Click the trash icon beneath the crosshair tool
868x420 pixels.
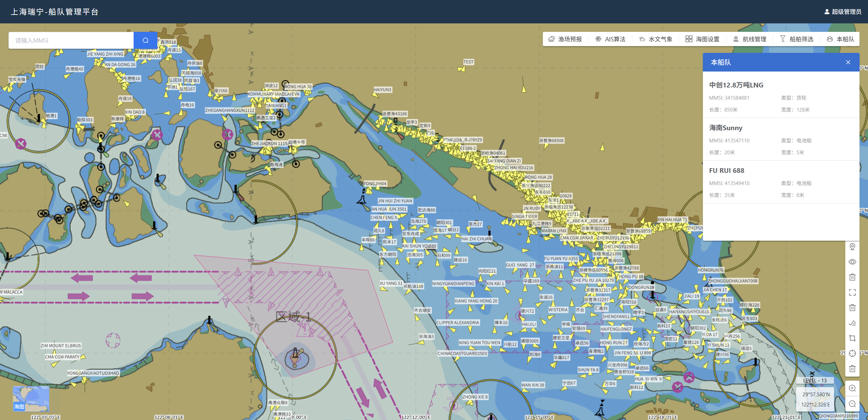click(852, 368)
